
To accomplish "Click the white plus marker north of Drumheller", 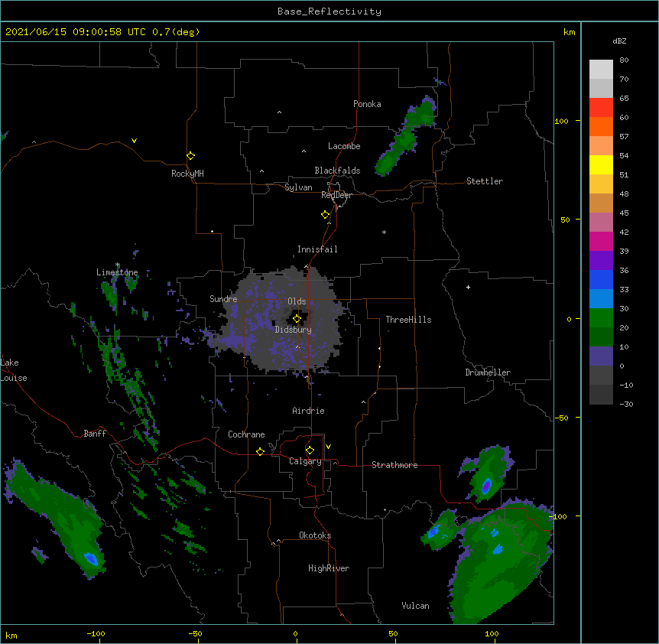I will [468, 287].
